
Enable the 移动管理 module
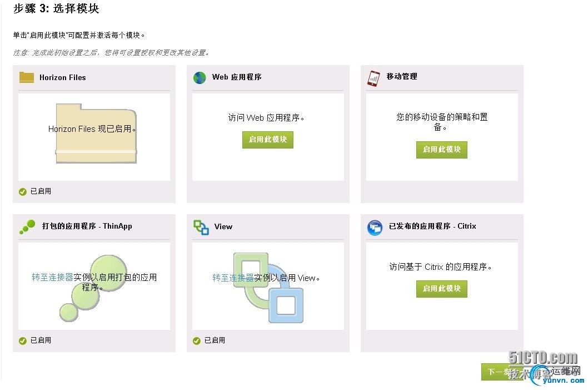[441, 150]
